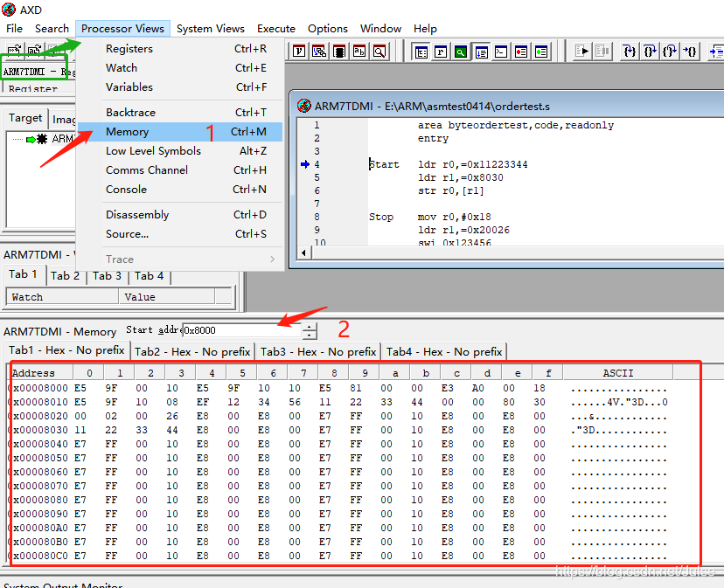
Task: Select the ARM target chip tree icon
Action: click(x=42, y=139)
